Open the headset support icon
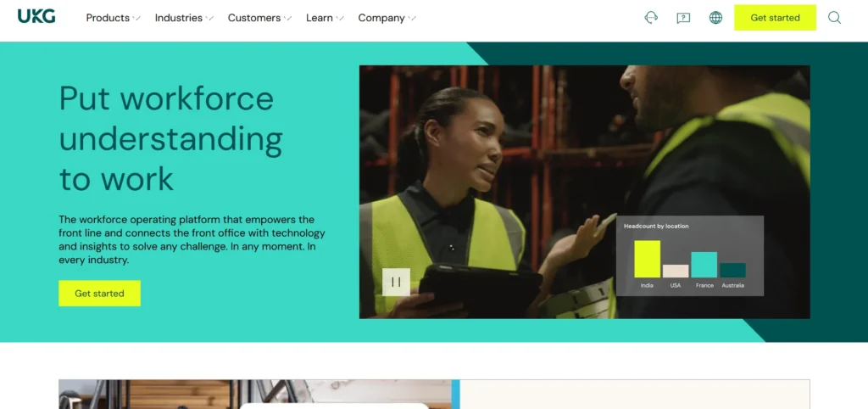Image resolution: width=868 pixels, height=409 pixels. coord(652,18)
